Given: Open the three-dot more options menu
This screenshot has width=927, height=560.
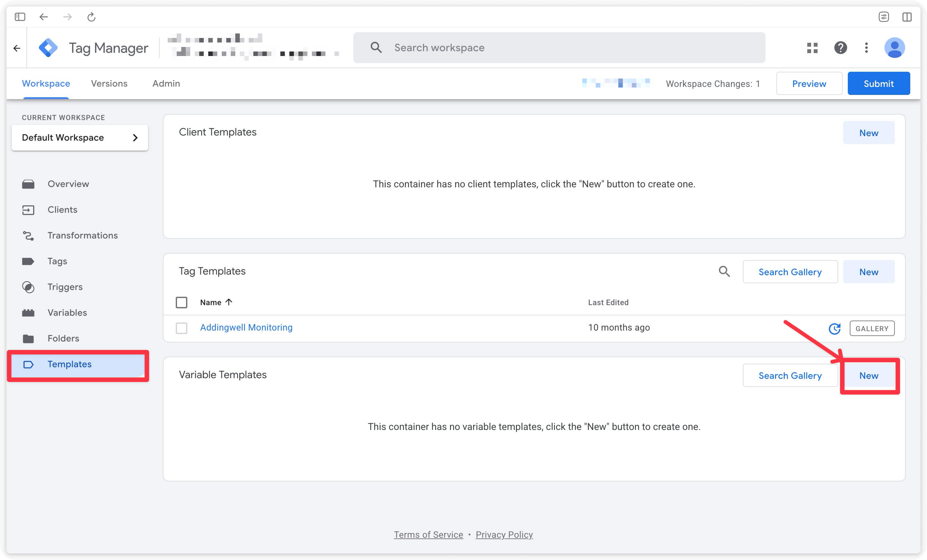Looking at the screenshot, I should pos(866,48).
